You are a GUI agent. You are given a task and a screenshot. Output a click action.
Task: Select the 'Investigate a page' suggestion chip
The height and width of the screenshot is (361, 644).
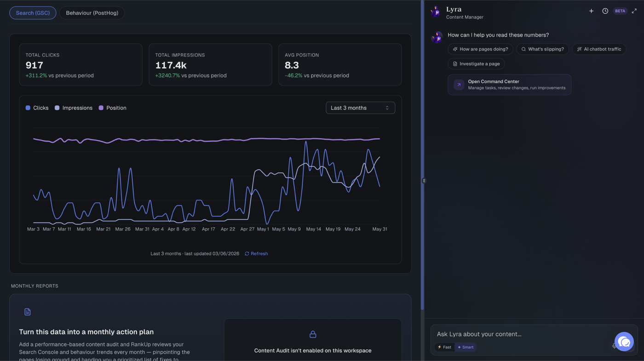pyautogui.click(x=476, y=63)
